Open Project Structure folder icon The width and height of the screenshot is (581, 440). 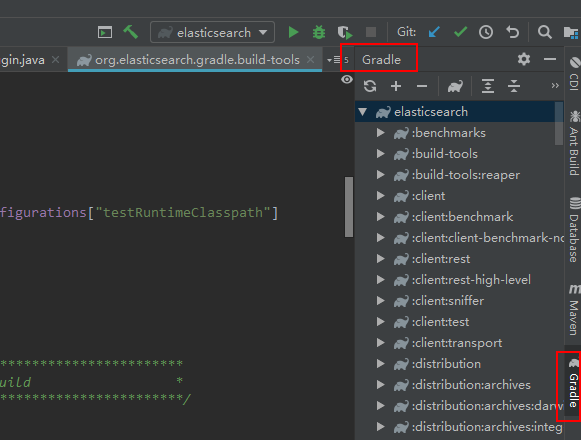point(571,32)
